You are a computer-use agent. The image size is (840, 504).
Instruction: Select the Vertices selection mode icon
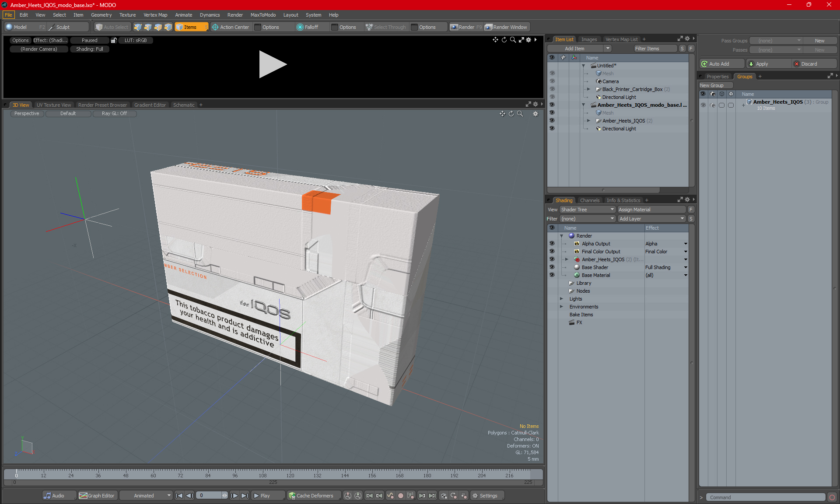click(x=138, y=27)
